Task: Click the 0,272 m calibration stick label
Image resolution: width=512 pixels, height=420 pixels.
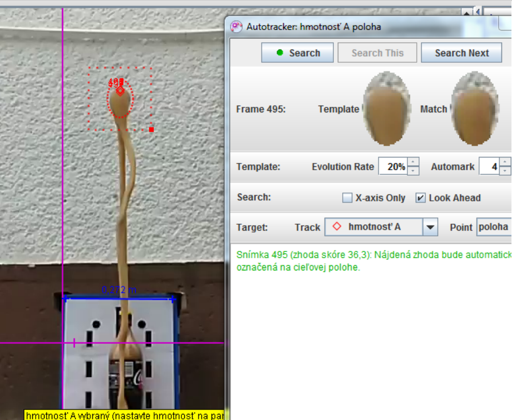Action: [x=119, y=290]
